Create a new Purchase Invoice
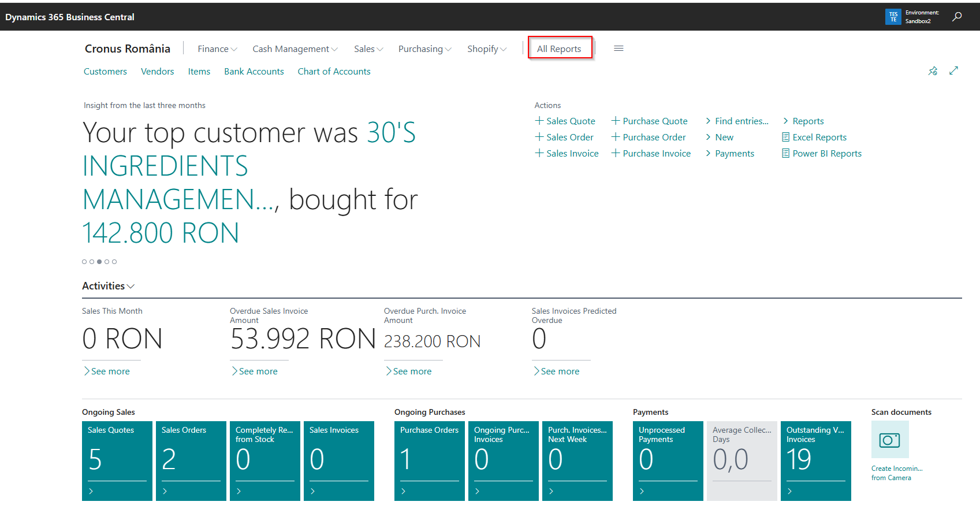This screenshot has width=980, height=509. [651, 153]
